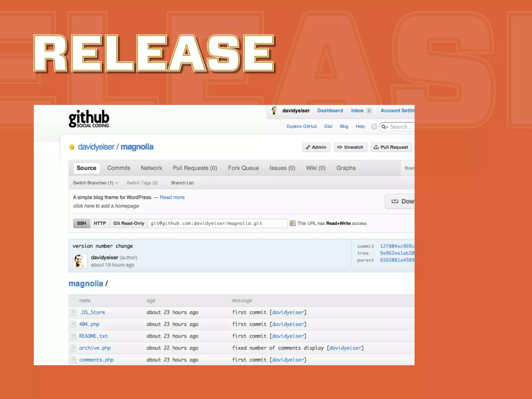This screenshot has width=532, height=399.
Task: Open the .DS_Store file
Action: click(x=92, y=312)
